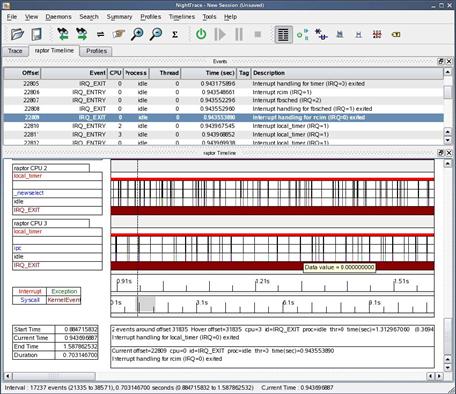Open the View menu
Screen dimensions: 456x394
[x=31, y=17]
